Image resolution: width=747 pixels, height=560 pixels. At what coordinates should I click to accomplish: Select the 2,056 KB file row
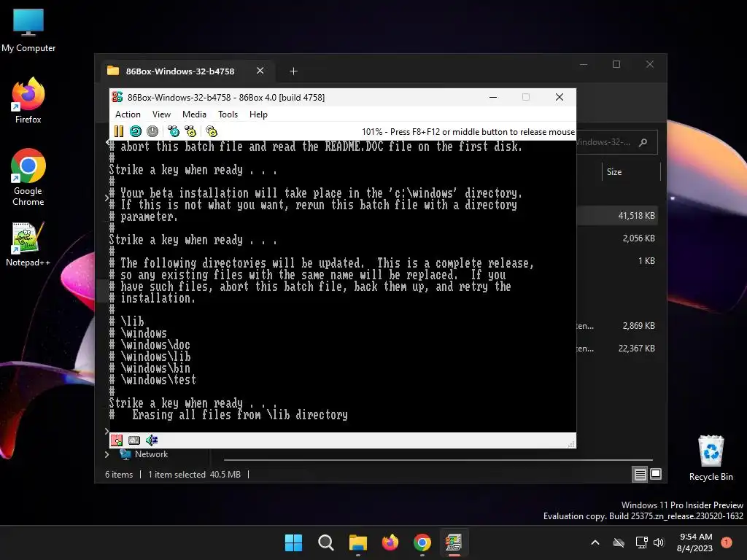click(618, 238)
